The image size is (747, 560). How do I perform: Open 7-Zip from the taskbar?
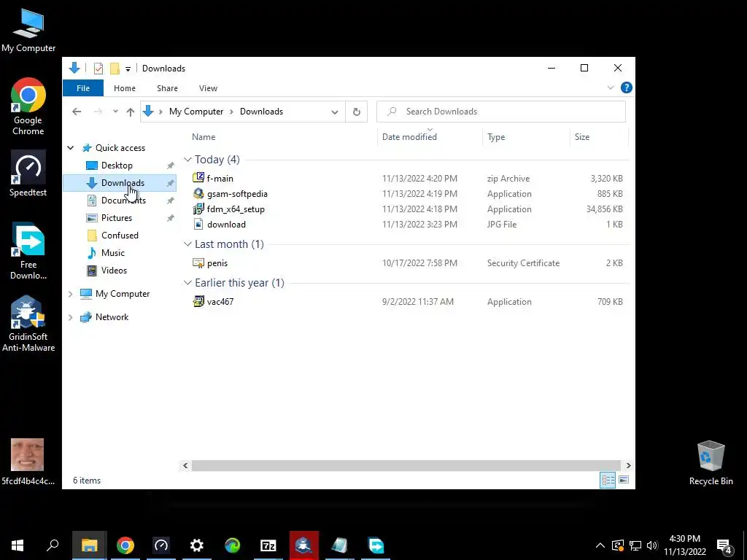[x=268, y=545]
